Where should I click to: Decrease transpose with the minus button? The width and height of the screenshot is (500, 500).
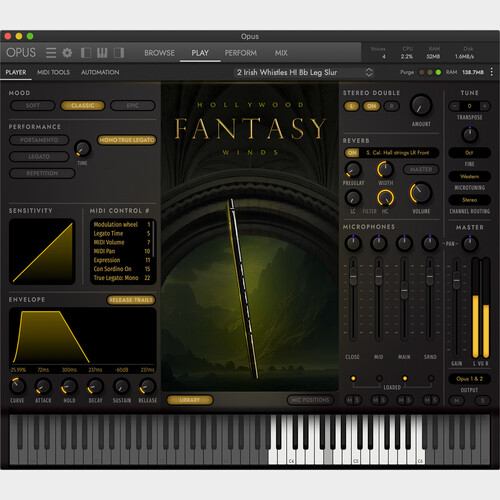coord(454,106)
